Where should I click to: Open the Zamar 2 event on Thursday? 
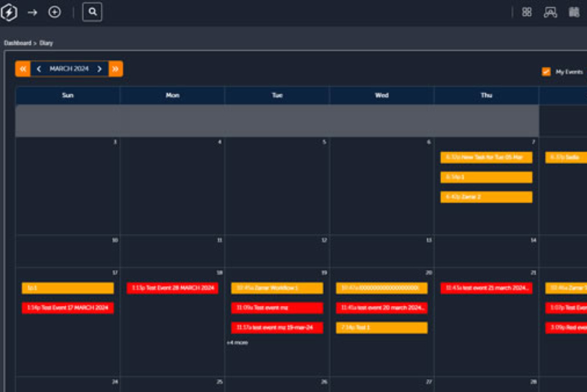pyautogui.click(x=486, y=197)
